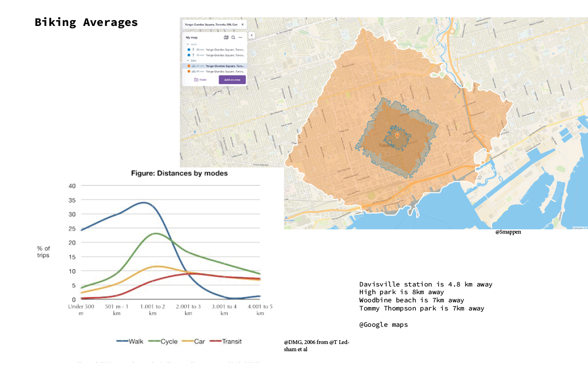Click the map style icon beside My map

pyautogui.click(x=226, y=37)
